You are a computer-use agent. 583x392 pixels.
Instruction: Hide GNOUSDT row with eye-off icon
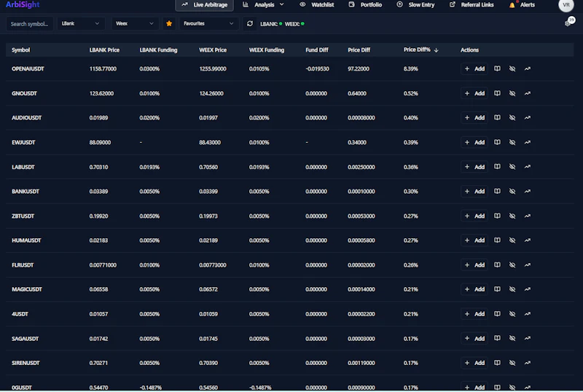512,93
